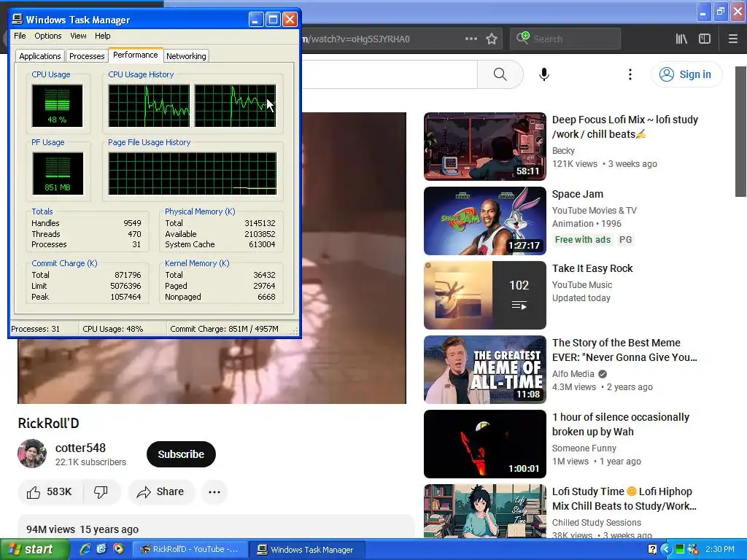Screen dimensions: 747x560
Task: Open YouTube settings three-dot menu
Action: (630, 74)
